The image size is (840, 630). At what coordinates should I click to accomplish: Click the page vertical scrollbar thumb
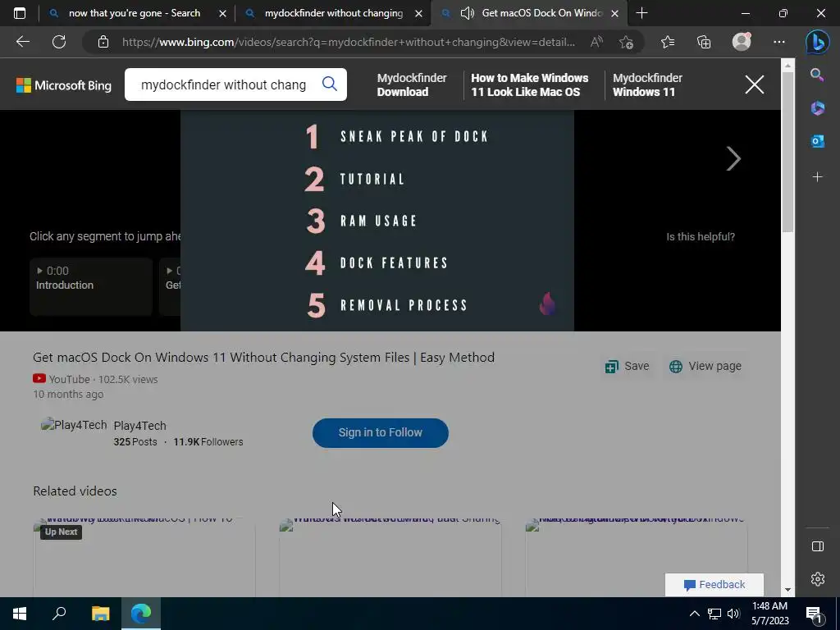[787, 152]
